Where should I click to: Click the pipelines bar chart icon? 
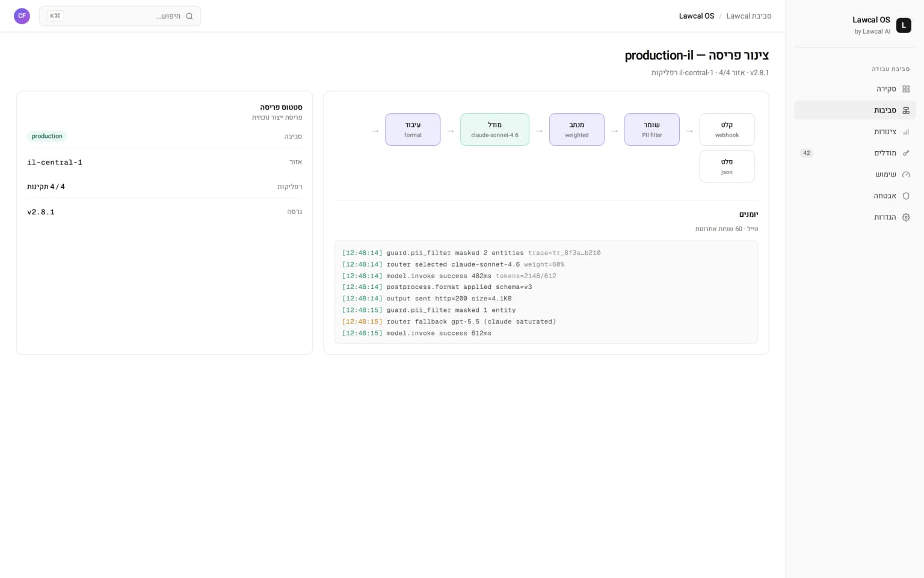coord(906,132)
